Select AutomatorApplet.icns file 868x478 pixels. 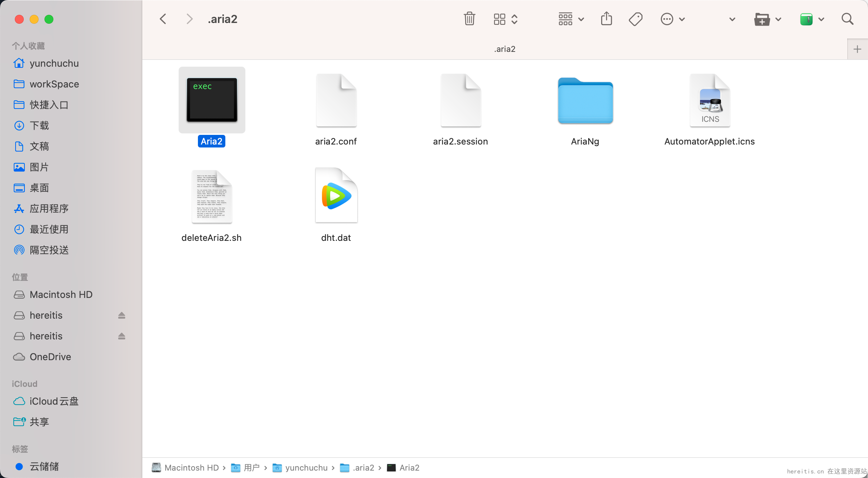tap(709, 101)
